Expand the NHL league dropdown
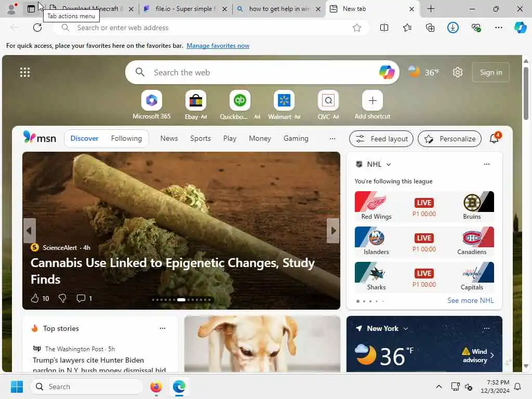 [389, 164]
